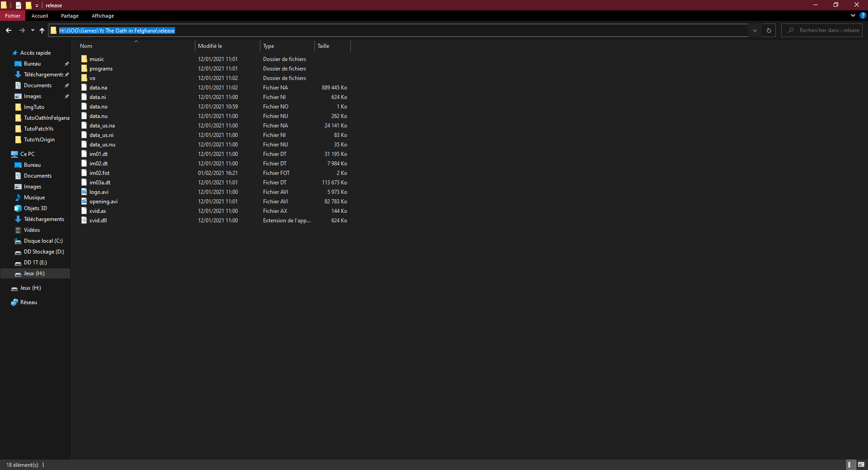Open Help via the blue question mark icon
Image resolution: width=868 pixels, height=470 pixels.
863,15
